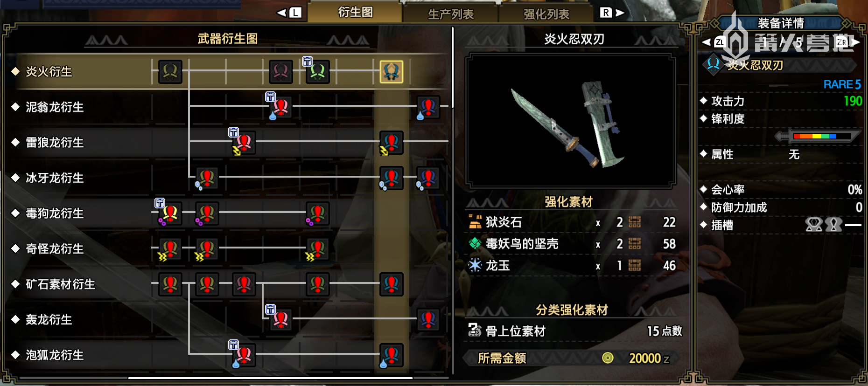Select the highlighted 炎火忍双刃 weapon node
Viewport: 868px width, 386px height.
[x=391, y=72]
